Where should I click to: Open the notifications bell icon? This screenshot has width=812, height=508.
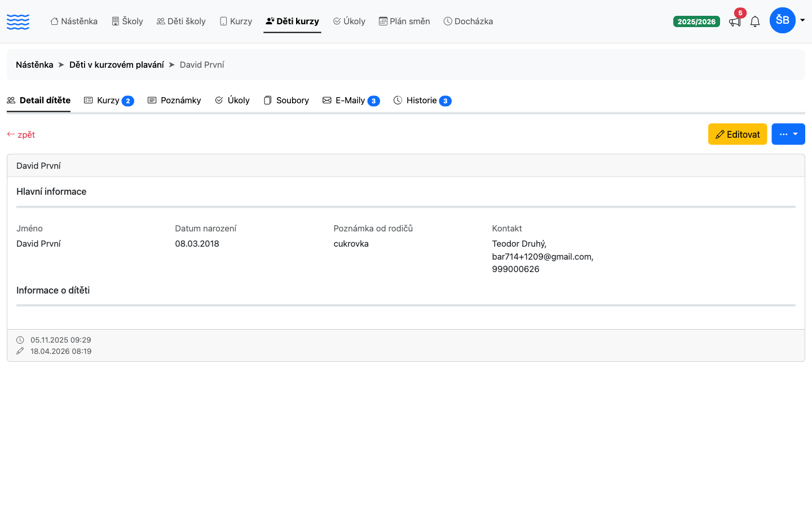pos(755,21)
